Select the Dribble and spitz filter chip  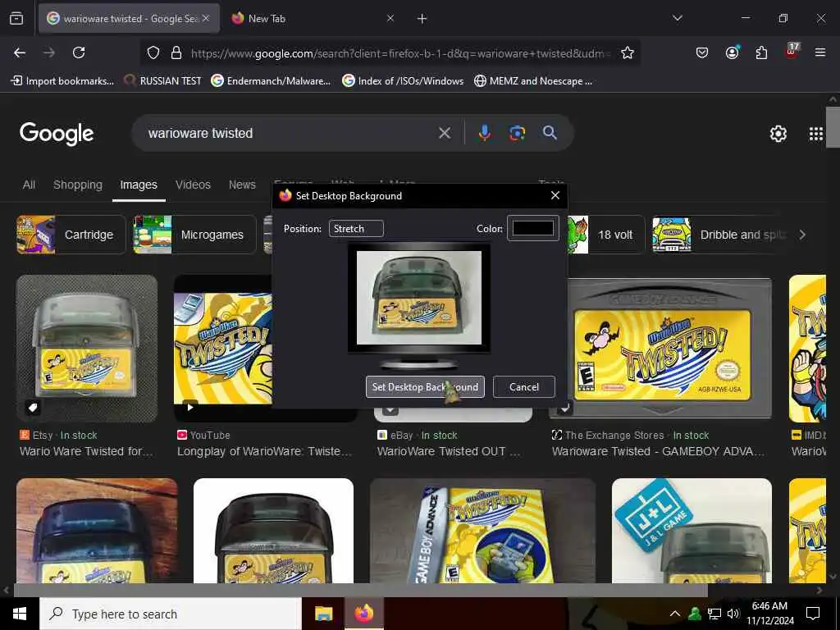pyautogui.click(x=720, y=235)
